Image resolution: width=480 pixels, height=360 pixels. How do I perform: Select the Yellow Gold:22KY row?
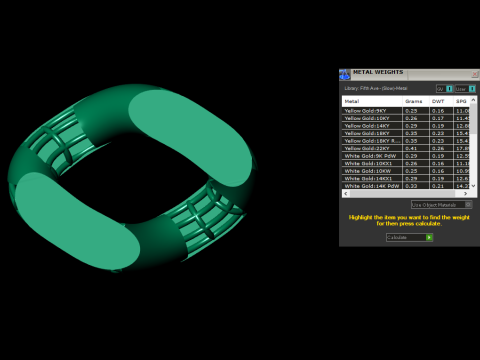[x=406, y=148]
